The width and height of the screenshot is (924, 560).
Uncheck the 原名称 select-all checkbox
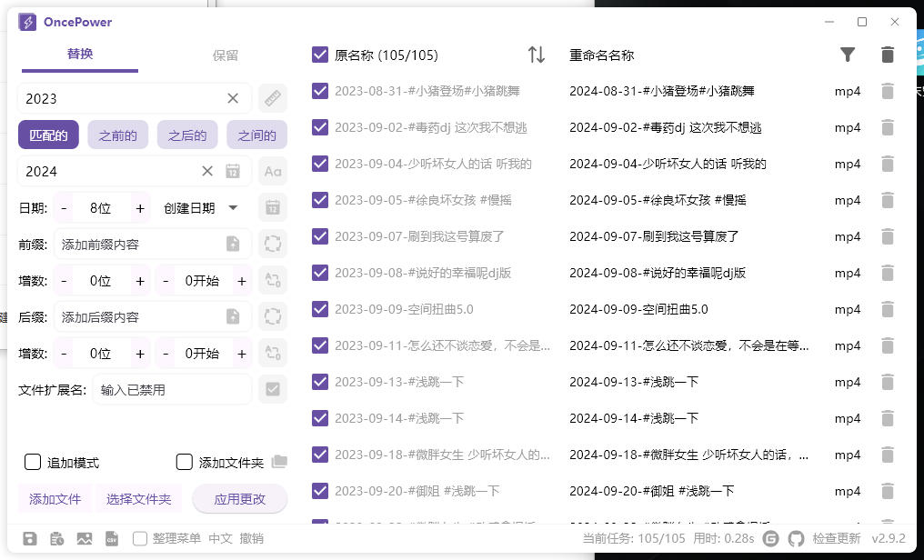coord(320,55)
